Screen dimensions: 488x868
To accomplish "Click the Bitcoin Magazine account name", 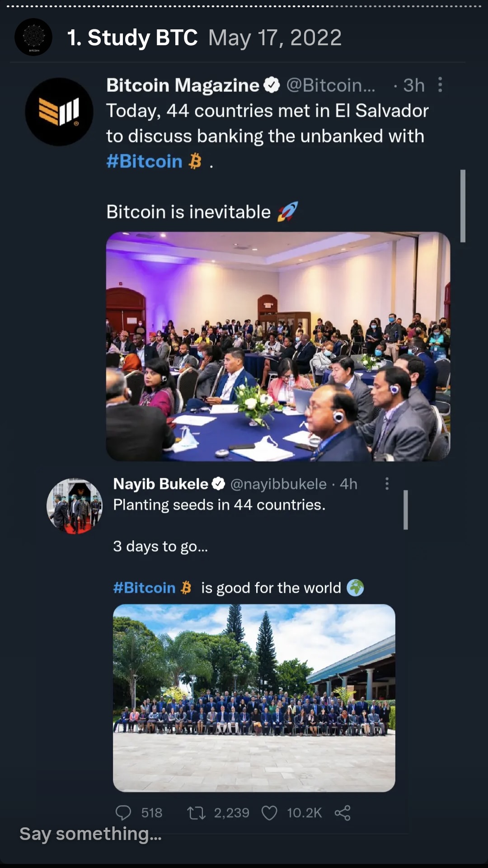I will (183, 85).
